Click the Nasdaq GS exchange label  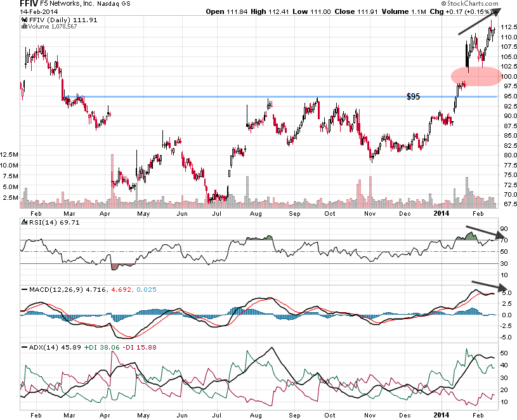click(x=114, y=4)
